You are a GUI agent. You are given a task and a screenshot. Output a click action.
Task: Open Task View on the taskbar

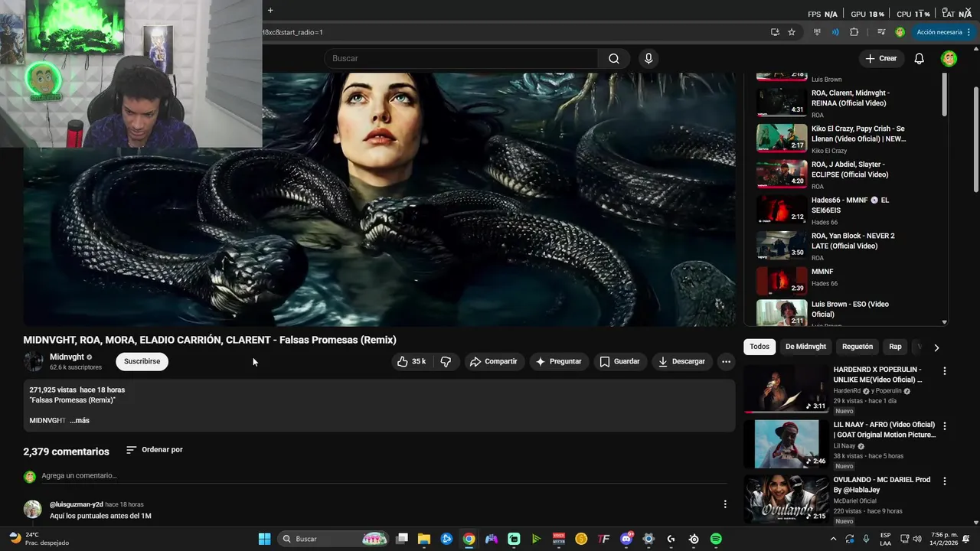pyautogui.click(x=401, y=539)
